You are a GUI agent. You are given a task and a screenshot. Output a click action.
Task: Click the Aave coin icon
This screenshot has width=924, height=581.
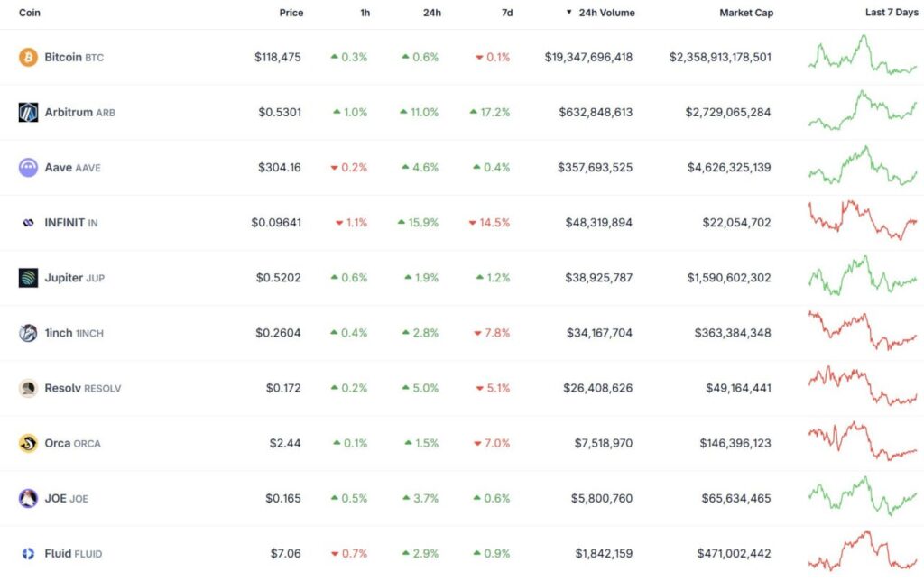[x=28, y=167]
